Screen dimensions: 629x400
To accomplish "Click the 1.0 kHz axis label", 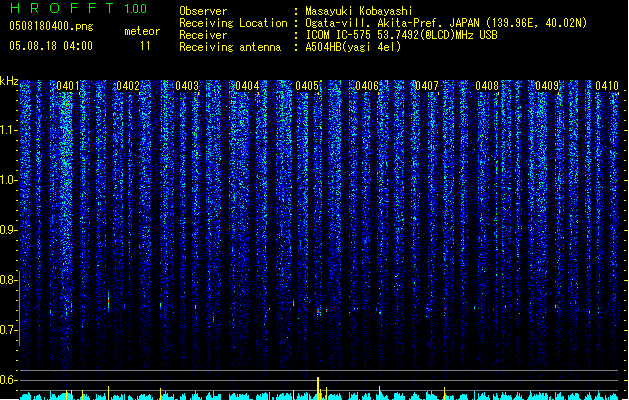I will [8, 180].
